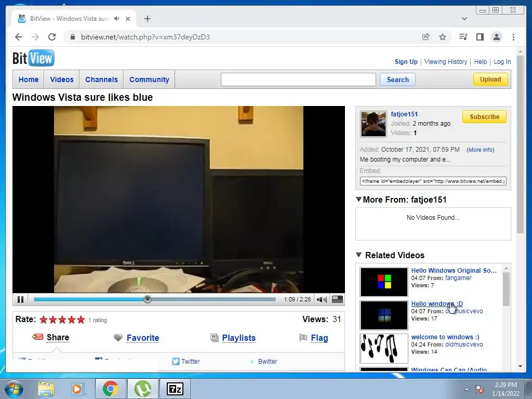Click the BitView logo
The image size is (532, 399).
coord(33,58)
